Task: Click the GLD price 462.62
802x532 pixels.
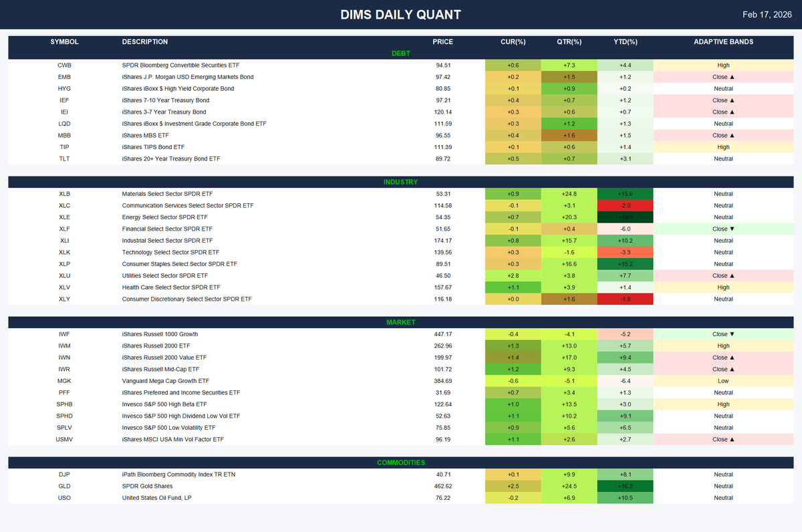Action: coord(442,487)
